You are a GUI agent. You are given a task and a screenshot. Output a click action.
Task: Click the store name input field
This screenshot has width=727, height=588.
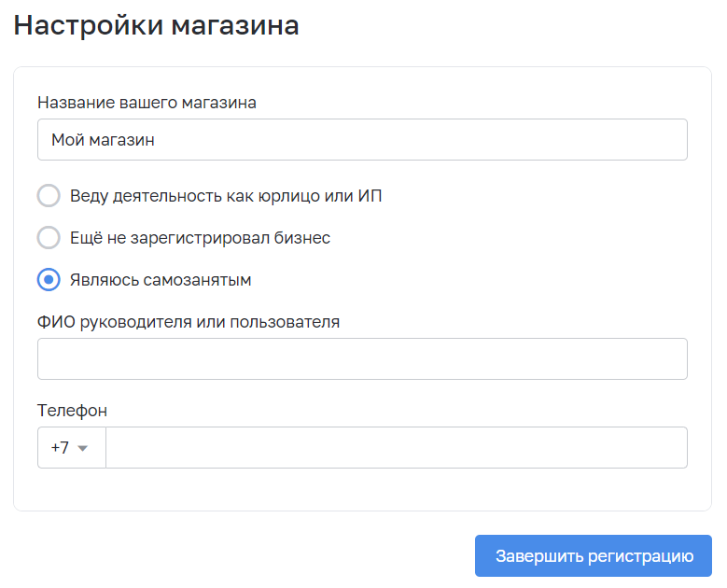pyautogui.click(x=362, y=140)
